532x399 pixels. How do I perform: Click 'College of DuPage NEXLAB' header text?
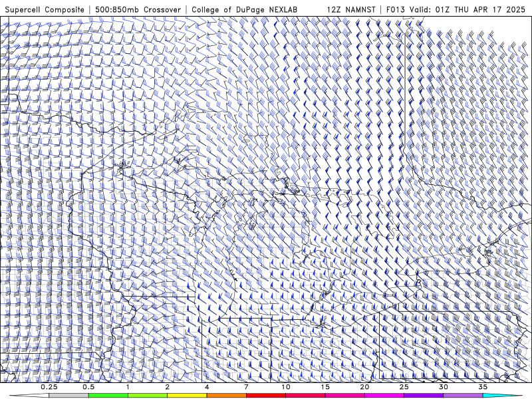pyautogui.click(x=244, y=9)
